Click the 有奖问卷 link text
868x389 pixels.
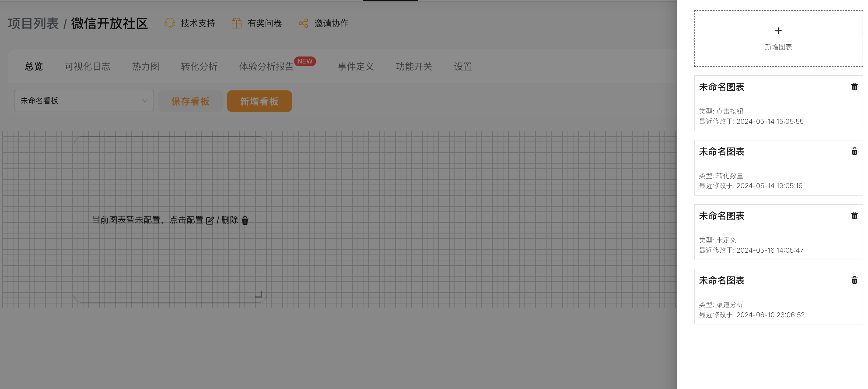(x=265, y=23)
